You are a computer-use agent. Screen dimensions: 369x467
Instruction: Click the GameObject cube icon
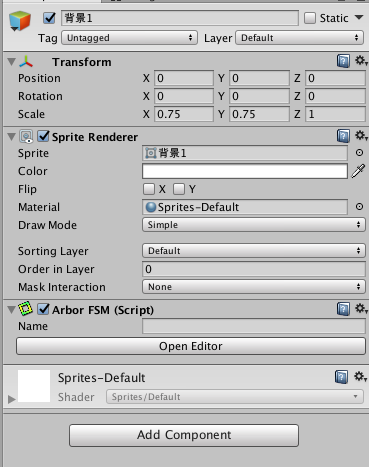[20, 21]
